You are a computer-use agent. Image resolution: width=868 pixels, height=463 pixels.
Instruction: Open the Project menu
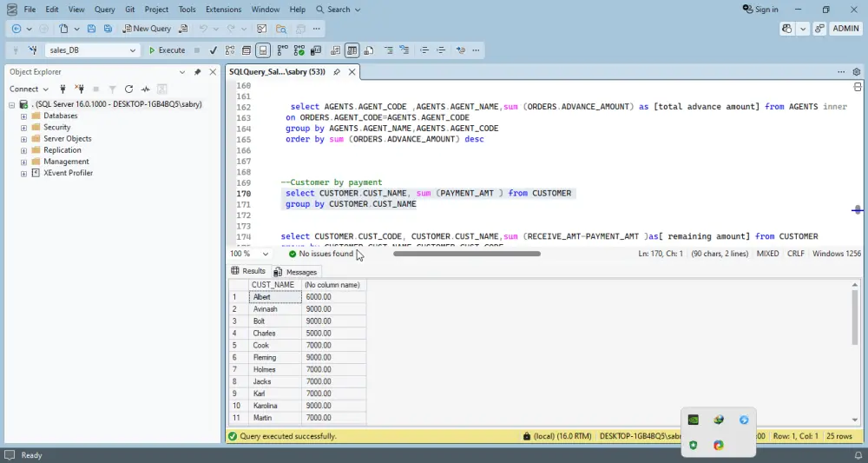coord(156,10)
